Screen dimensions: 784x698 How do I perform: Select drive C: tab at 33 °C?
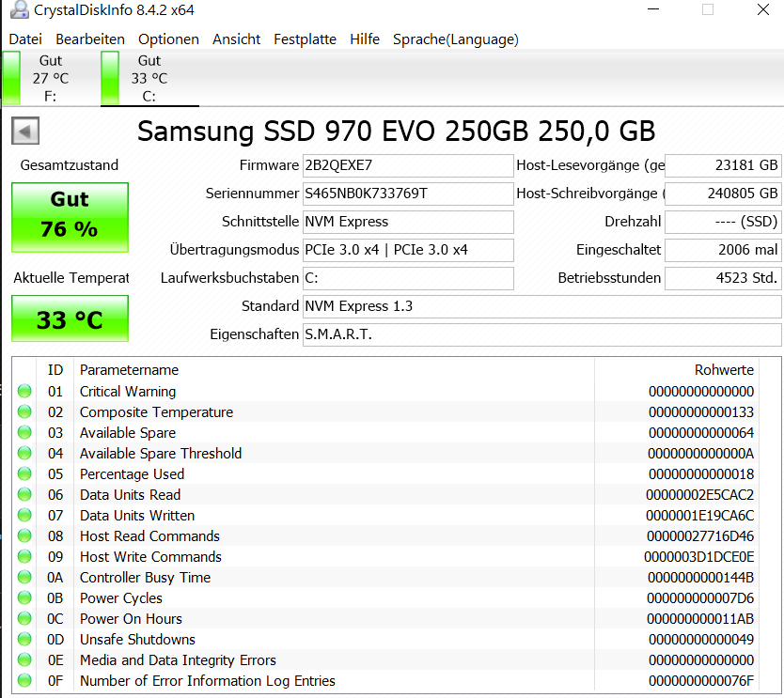click(x=149, y=79)
